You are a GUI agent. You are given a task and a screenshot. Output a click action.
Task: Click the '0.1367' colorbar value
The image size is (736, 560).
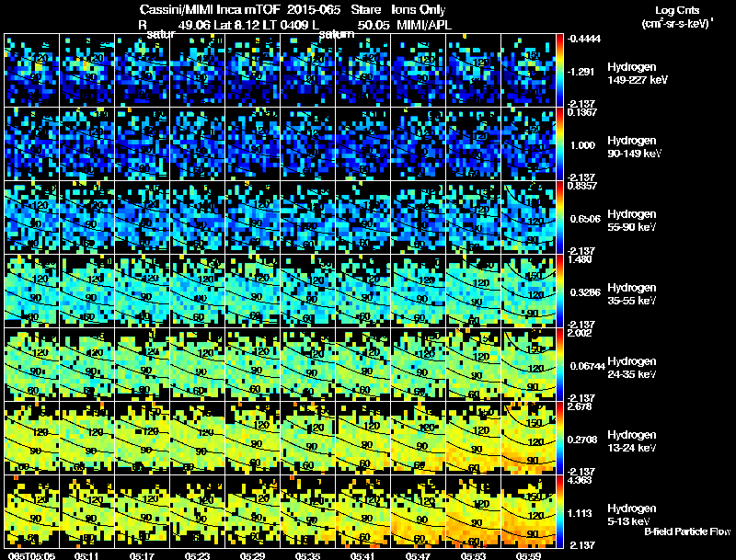[x=582, y=112]
